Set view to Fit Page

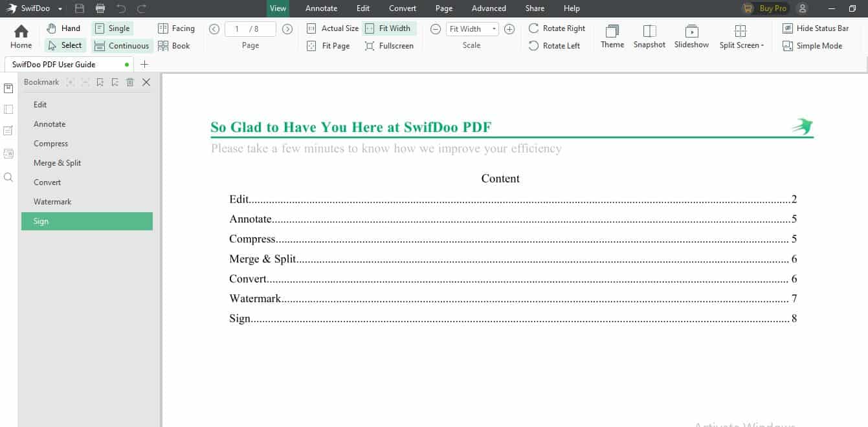328,46
